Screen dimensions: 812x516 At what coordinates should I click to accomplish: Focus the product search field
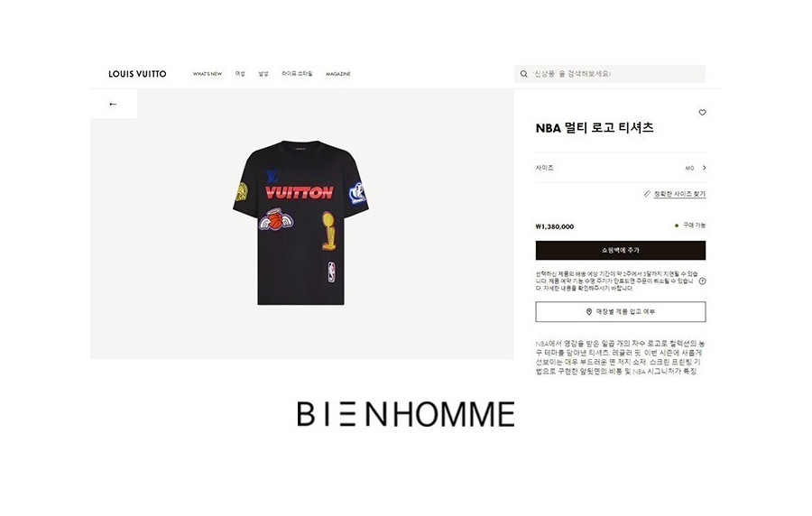tap(610, 74)
